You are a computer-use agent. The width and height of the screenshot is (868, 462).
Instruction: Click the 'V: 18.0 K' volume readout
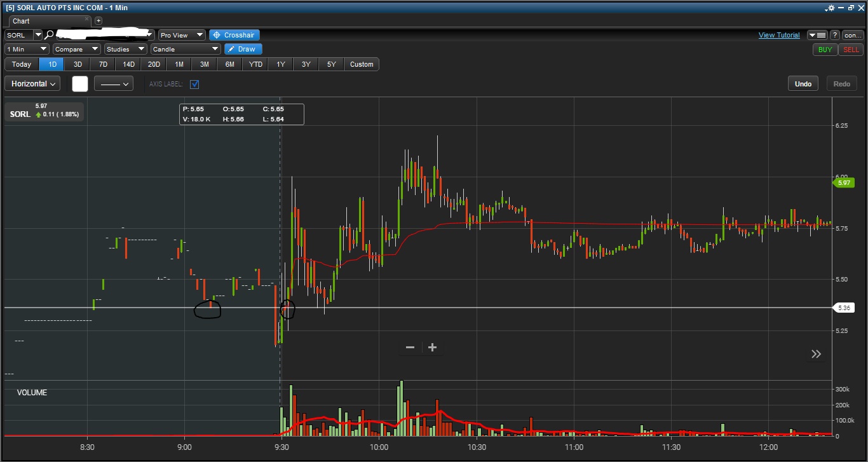(197, 119)
